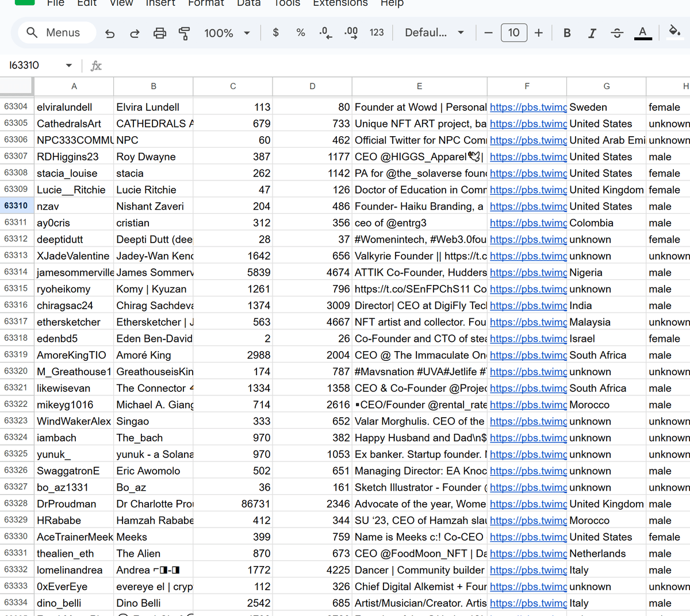Click the "Malaysia" cell
The image size is (690, 616).
click(607, 322)
